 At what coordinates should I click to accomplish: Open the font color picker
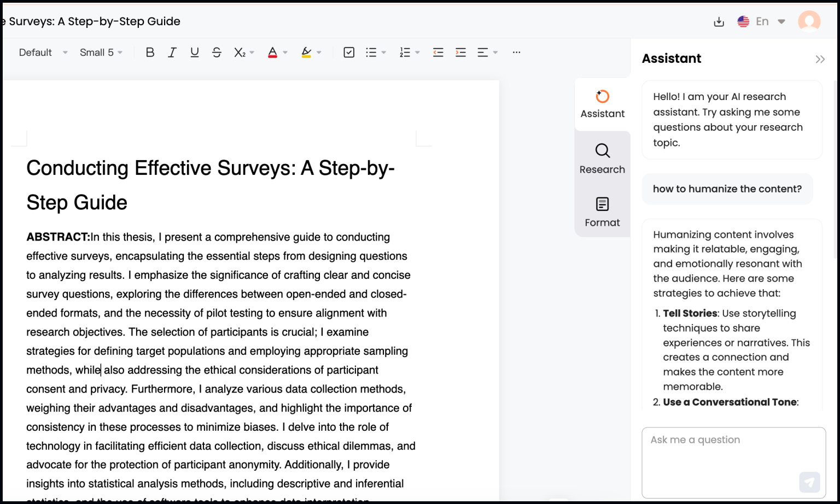pos(273,52)
